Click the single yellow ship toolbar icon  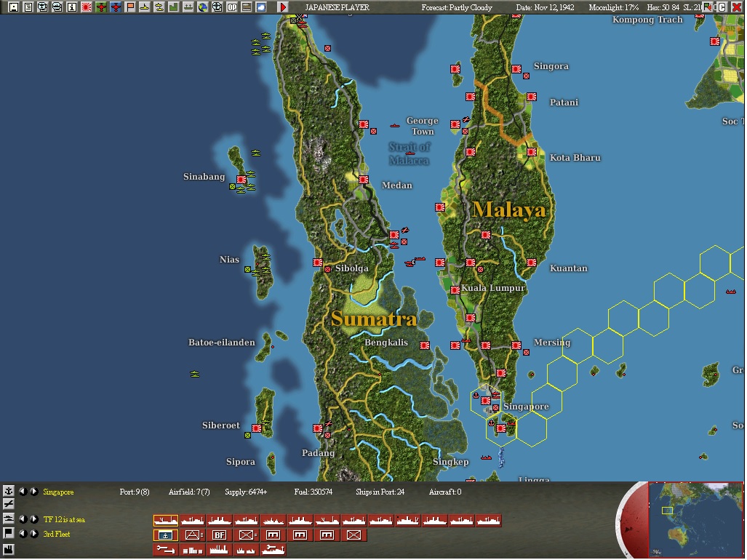[x=145, y=7]
